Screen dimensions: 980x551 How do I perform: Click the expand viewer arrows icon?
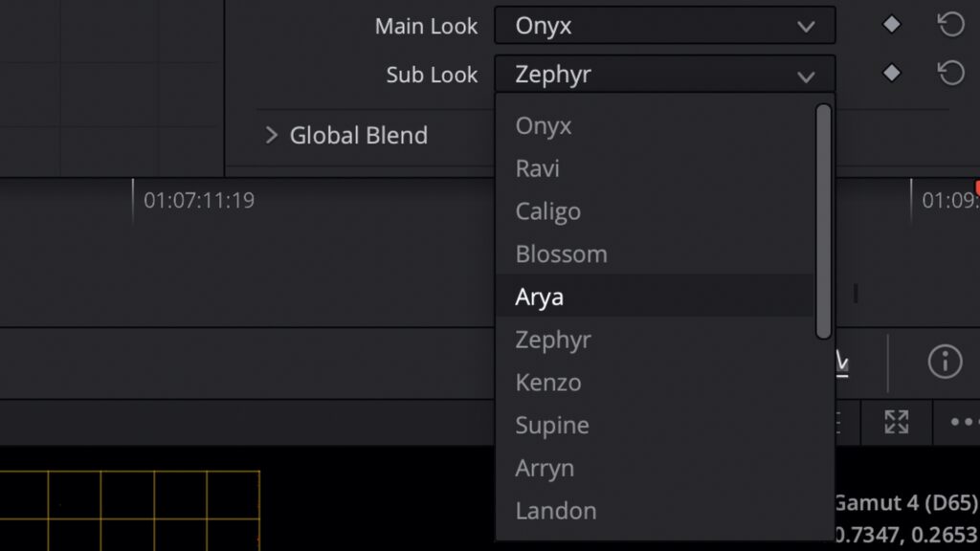point(896,422)
